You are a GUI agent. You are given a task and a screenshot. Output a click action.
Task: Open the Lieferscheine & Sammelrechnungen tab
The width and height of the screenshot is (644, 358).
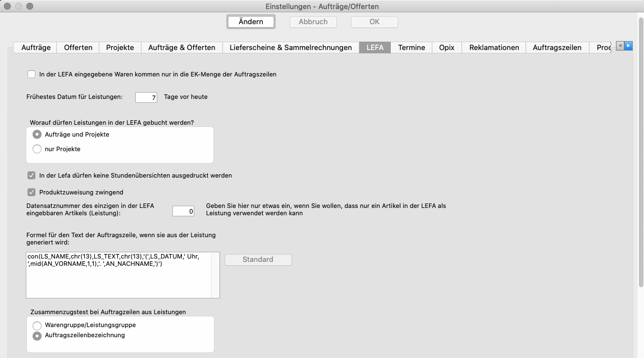coord(290,47)
